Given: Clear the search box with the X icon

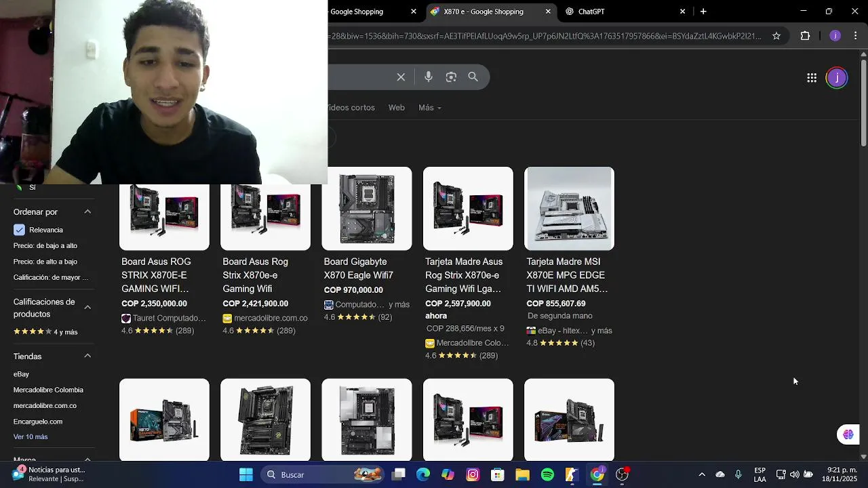Looking at the screenshot, I should (401, 77).
